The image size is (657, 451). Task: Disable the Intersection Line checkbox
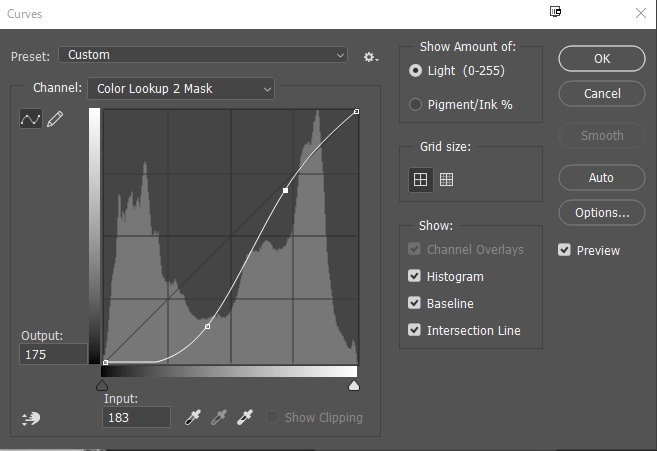click(415, 330)
